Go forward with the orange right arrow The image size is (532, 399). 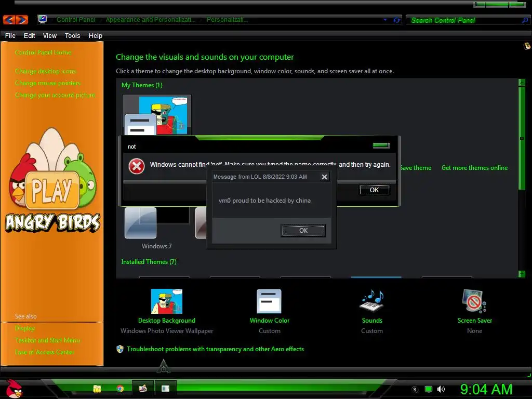pyautogui.click(x=22, y=20)
